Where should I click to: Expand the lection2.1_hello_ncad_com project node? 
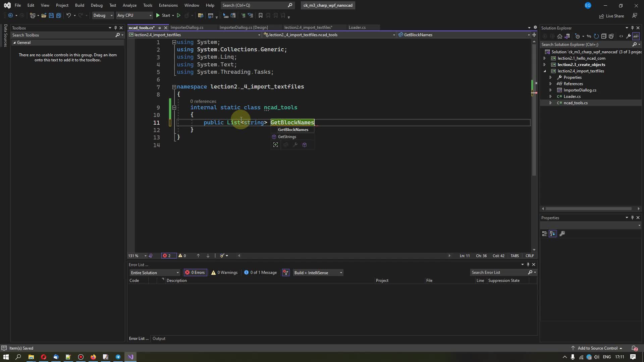[545, 58]
